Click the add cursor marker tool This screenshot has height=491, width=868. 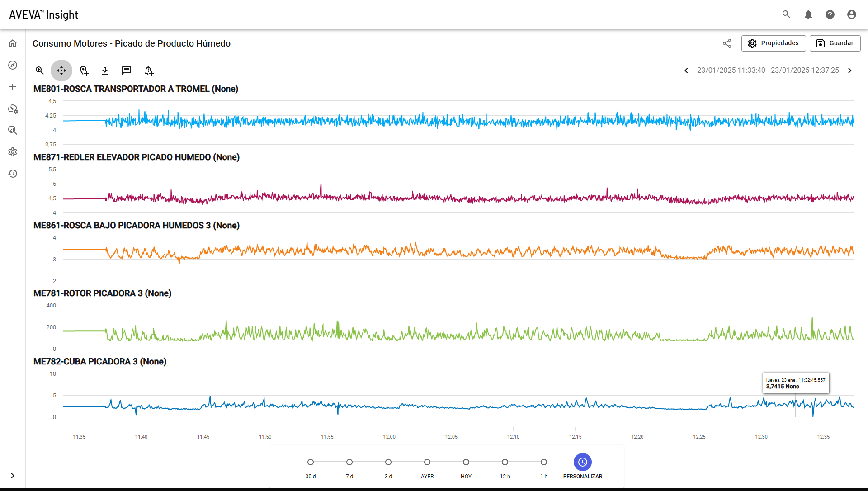click(84, 71)
